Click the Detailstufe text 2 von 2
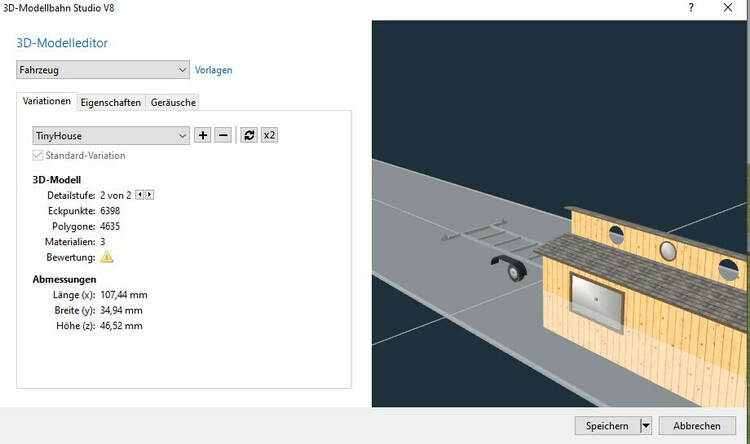Viewport: 750px width, 444px height. [x=116, y=195]
